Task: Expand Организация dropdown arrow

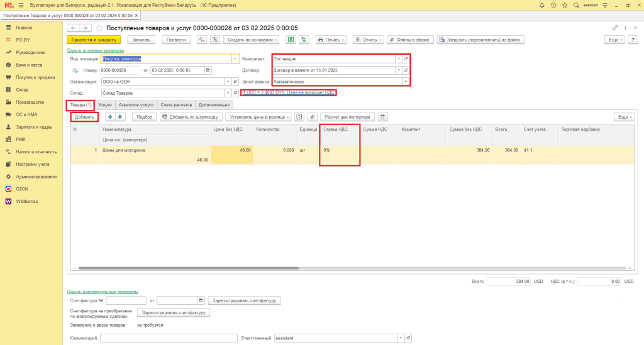Action: [228, 82]
